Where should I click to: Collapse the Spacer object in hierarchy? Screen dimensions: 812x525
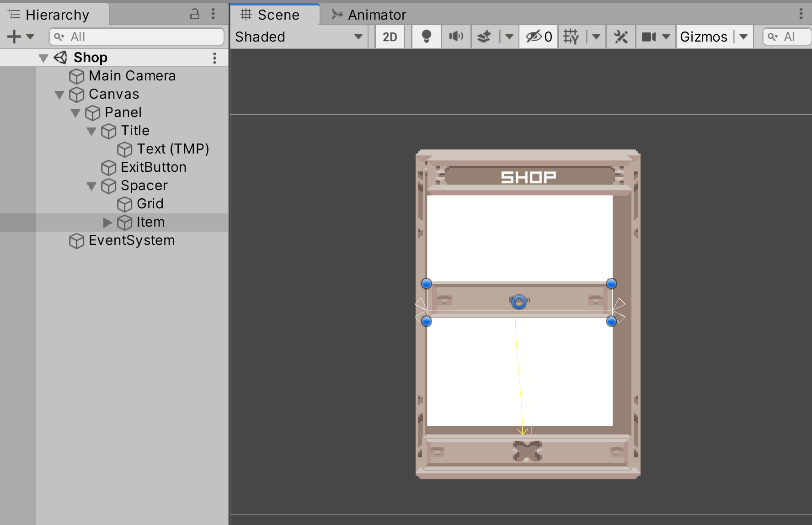91,186
